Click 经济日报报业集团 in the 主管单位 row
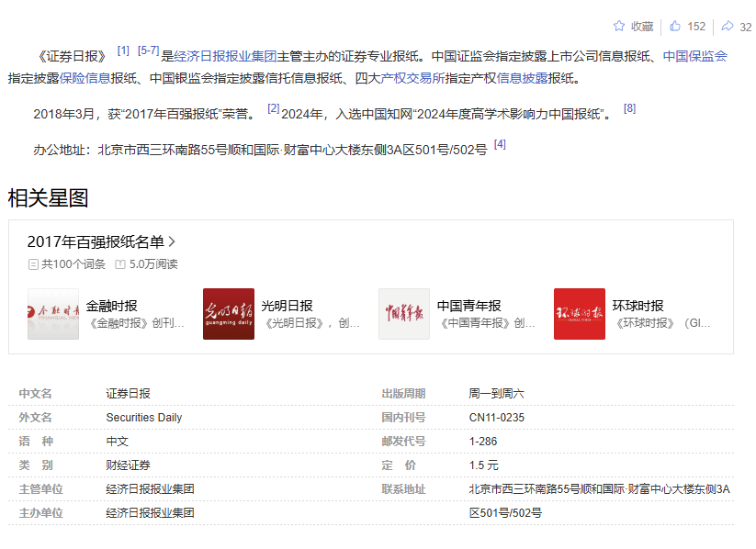The height and width of the screenshot is (549, 756). pyautogui.click(x=150, y=489)
